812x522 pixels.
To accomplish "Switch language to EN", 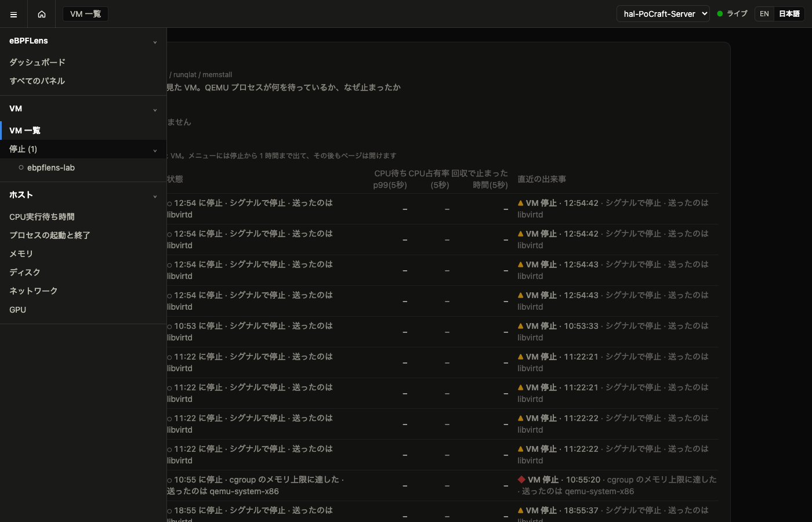I will [x=764, y=14].
